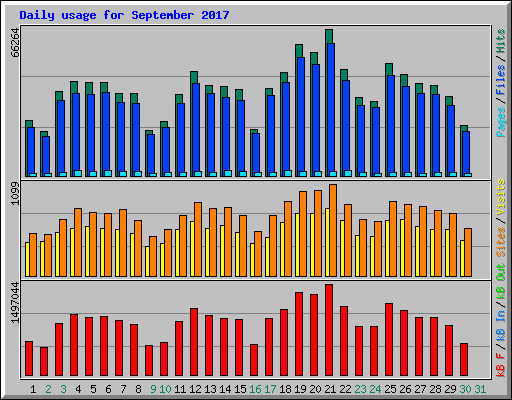This screenshot has width=512, height=400.
Task: Click the red kB bar for day 21
Action: click(329, 330)
